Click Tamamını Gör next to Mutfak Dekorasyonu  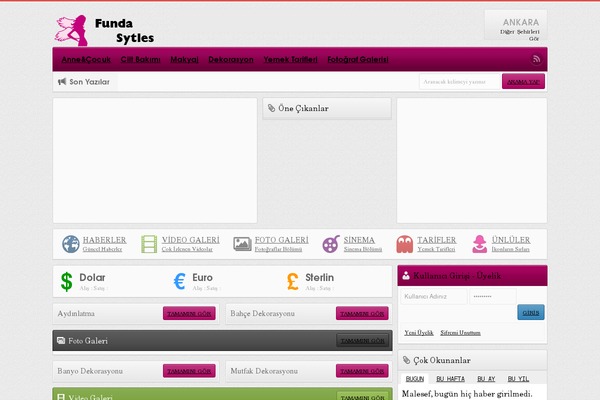[x=362, y=371]
